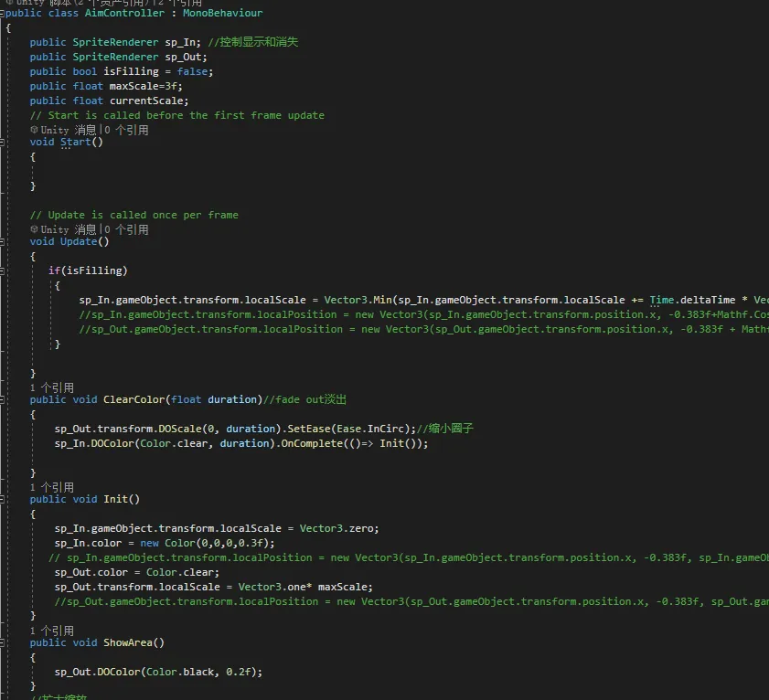The height and width of the screenshot is (700, 769).
Task: Click the commented //sp_Out.gameObject line in Update
Action: click(x=423, y=329)
